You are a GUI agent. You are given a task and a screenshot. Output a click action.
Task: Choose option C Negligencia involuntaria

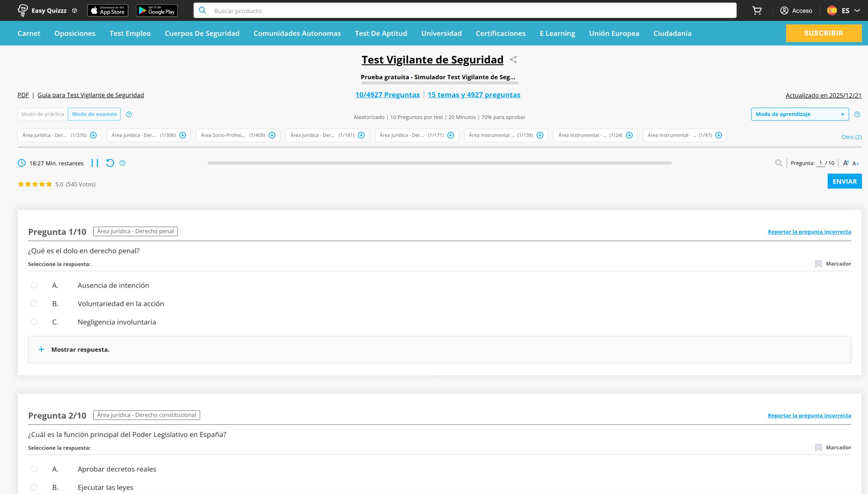(x=34, y=322)
